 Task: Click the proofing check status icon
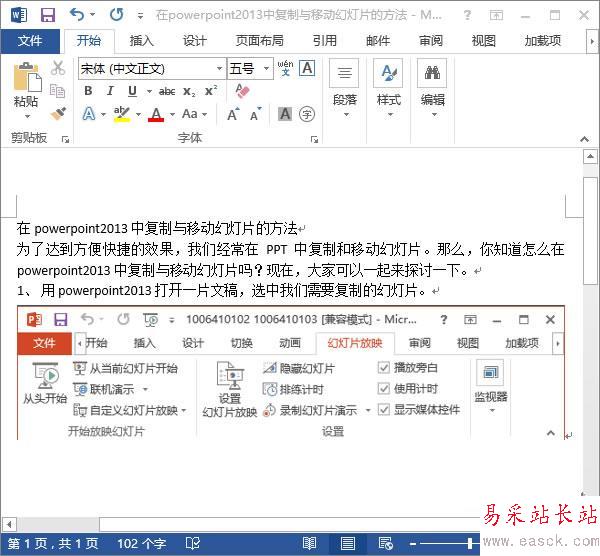tap(192, 543)
